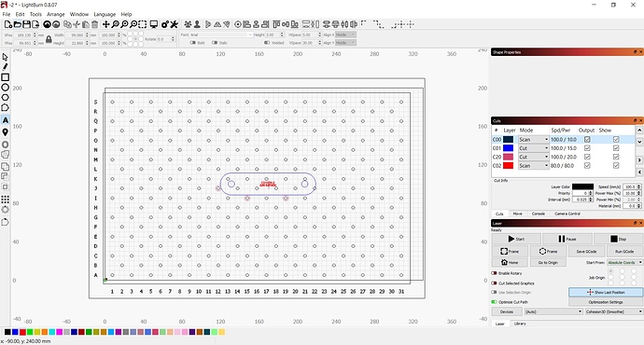644x345 pixels.
Task: Toggle the Optimize Cut Path switch
Action: 494,302
